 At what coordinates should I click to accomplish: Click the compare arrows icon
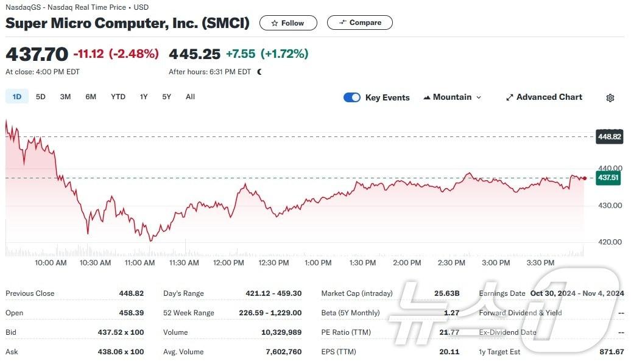click(343, 23)
